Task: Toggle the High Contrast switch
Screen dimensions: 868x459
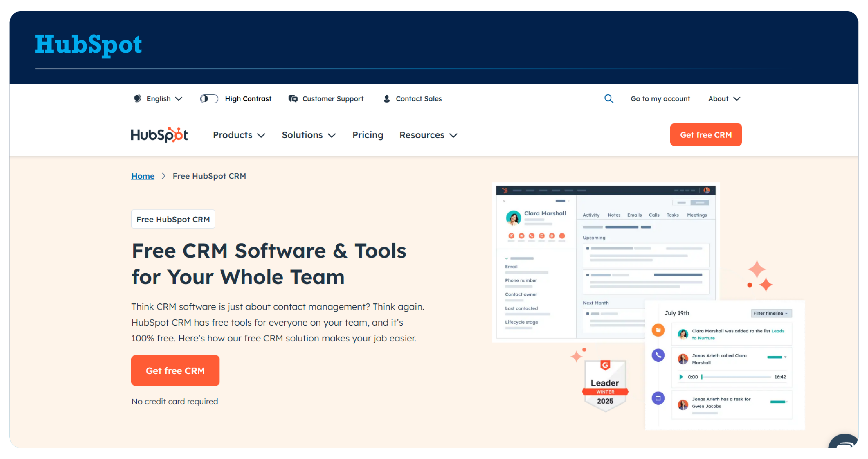Action: [209, 99]
